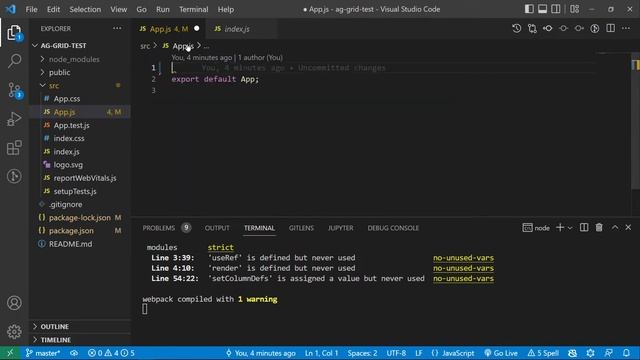Open Explorer views and more actions ellipsis
Image resolution: width=640 pixels, height=360 pixels.
[x=117, y=29]
